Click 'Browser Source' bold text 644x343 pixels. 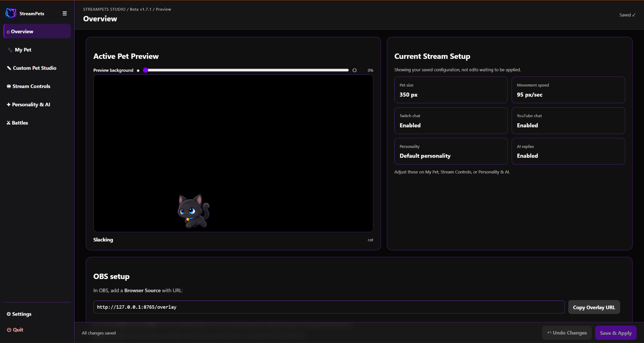[x=142, y=290]
